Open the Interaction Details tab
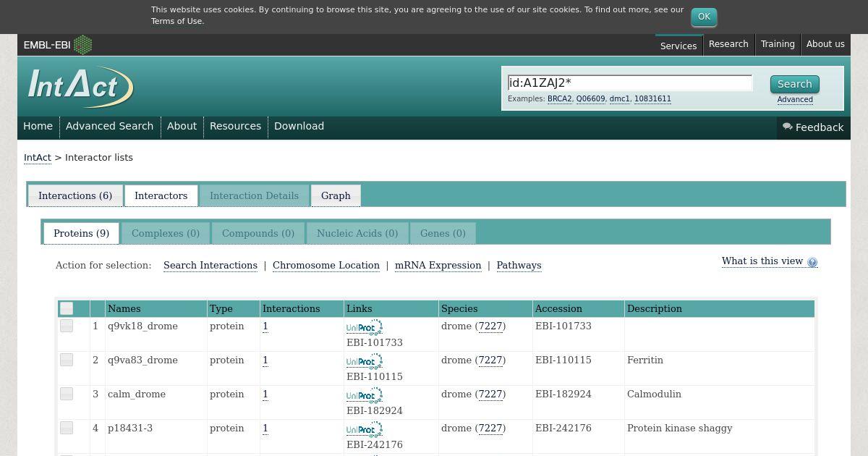The height and width of the screenshot is (456, 868). pos(254,195)
